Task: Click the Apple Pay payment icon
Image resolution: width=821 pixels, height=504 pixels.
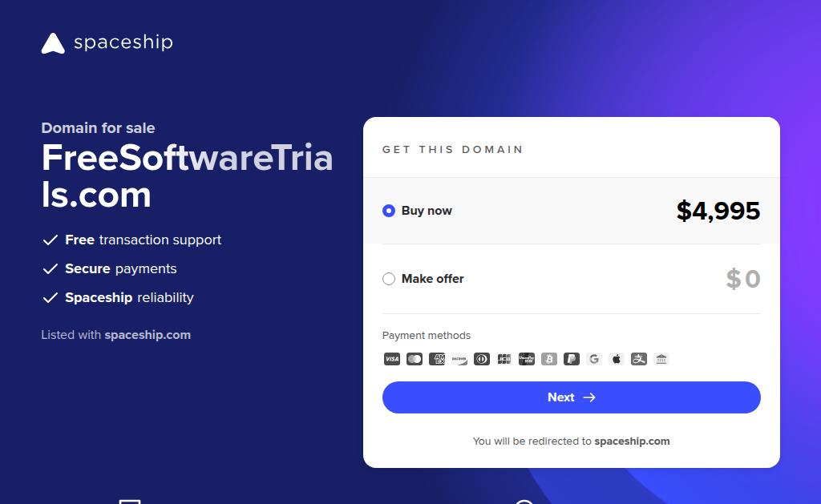Action: point(617,359)
